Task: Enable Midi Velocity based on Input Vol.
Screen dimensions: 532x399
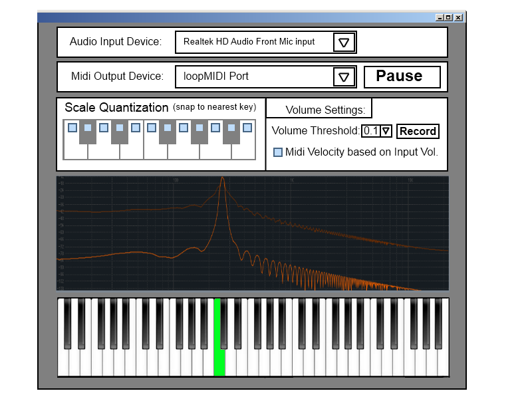Action: tap(278, 152)
